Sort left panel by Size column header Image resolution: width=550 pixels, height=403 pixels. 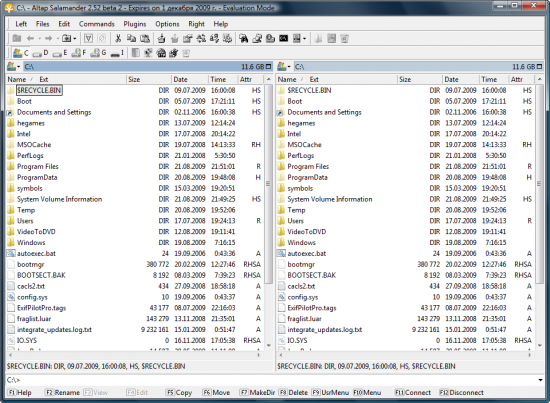[x=149, y=79]
